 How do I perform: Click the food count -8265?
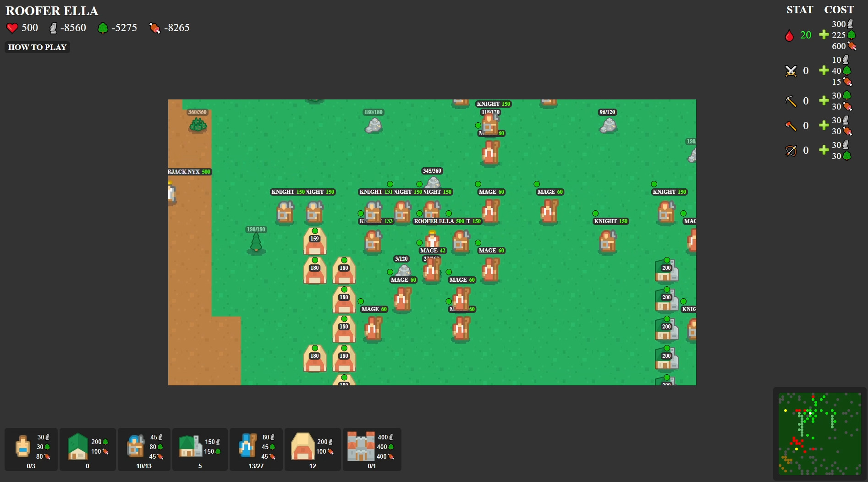coord(177,28)
